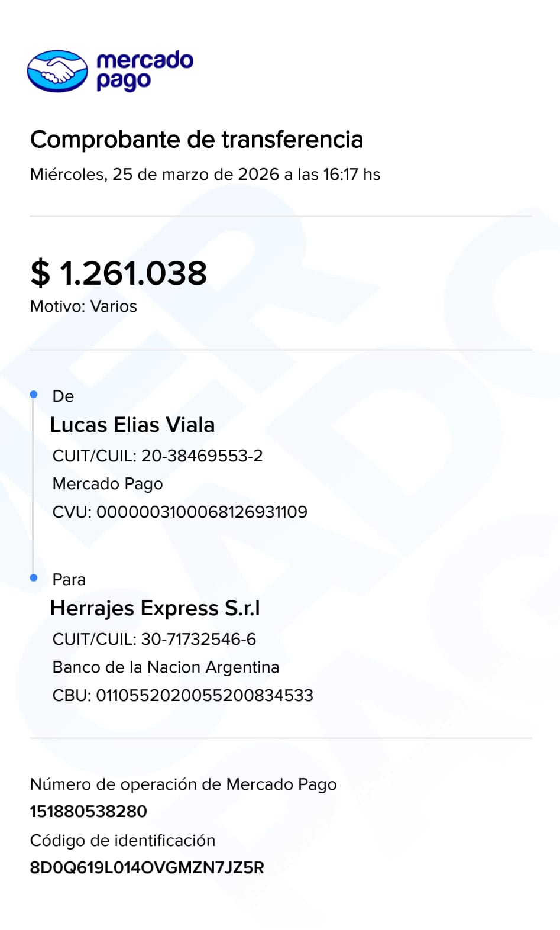Click the sender's "Mercado Pago" bank label
Viewport: 560px width, 930px height.
coord(108,484)
